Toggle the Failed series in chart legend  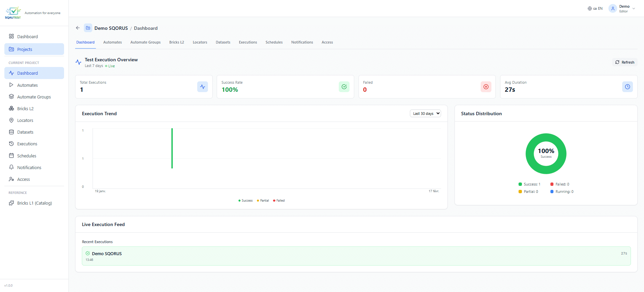[279, 201]
